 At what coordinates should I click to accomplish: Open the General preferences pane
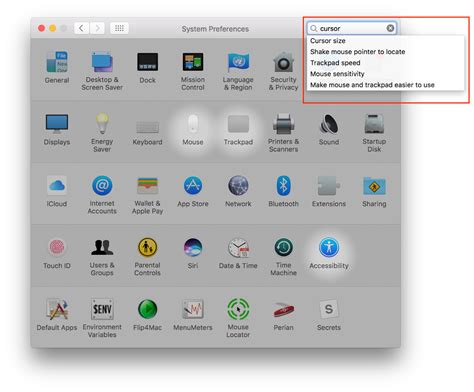(57, 68)
